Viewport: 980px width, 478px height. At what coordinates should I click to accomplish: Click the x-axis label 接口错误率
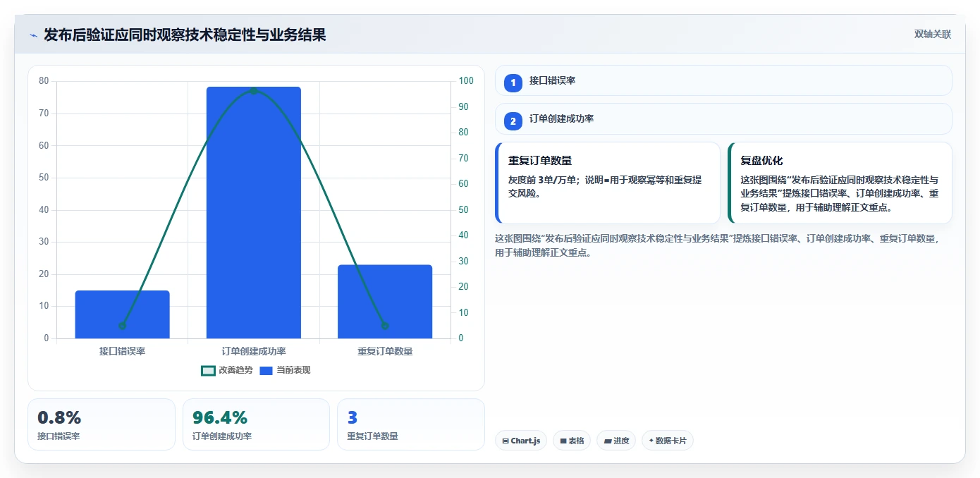point(122,351)
